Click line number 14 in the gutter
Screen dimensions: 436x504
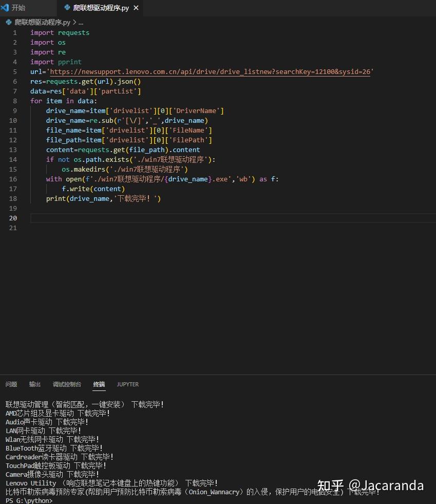click(13, 159)
